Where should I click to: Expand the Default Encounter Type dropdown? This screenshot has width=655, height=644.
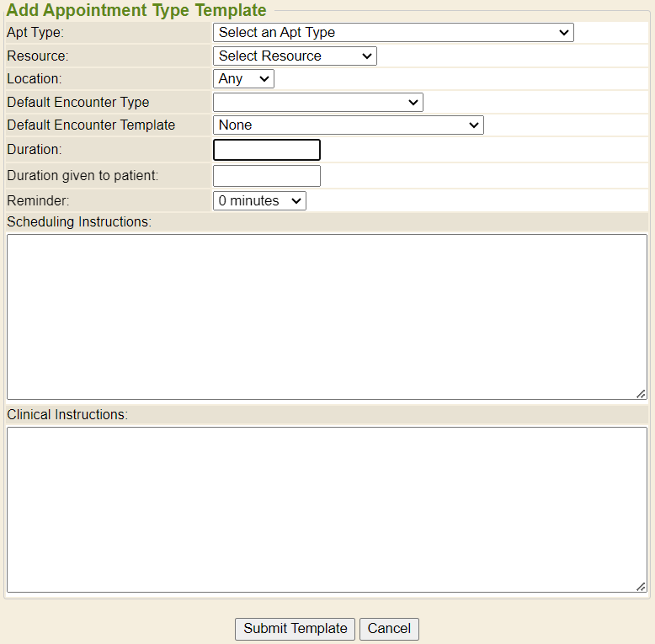(x=317, y=103)
